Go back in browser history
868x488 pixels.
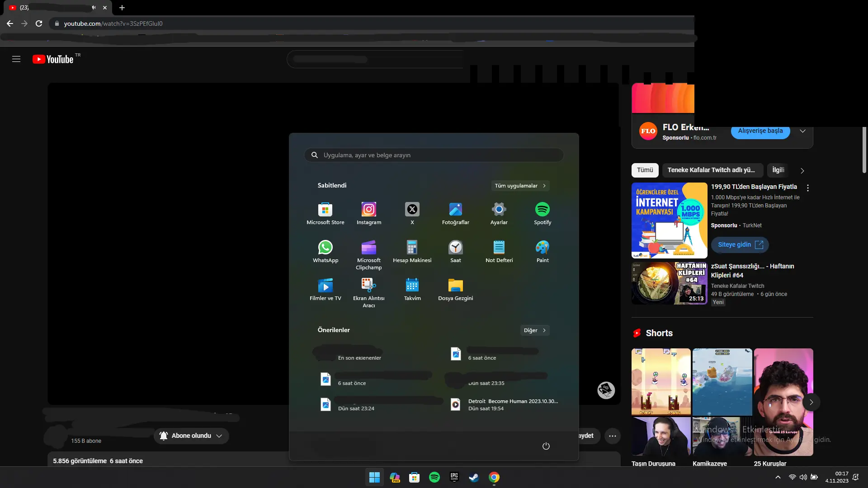(x=10, y=23)
